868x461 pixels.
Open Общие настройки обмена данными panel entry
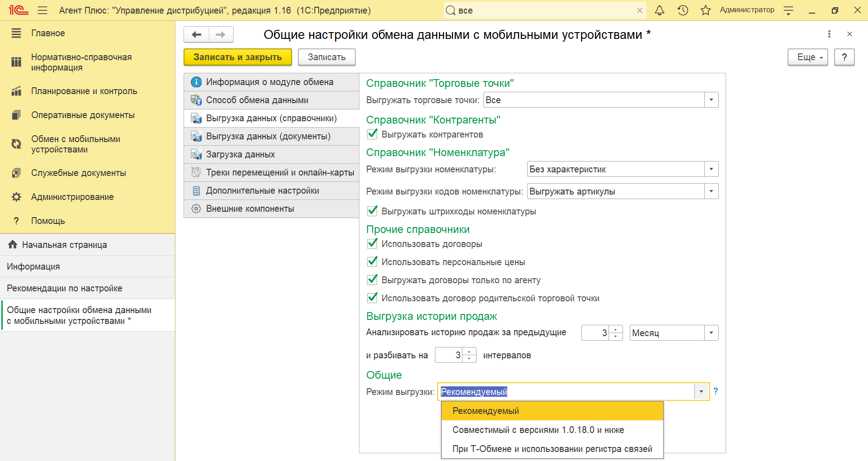87,315
